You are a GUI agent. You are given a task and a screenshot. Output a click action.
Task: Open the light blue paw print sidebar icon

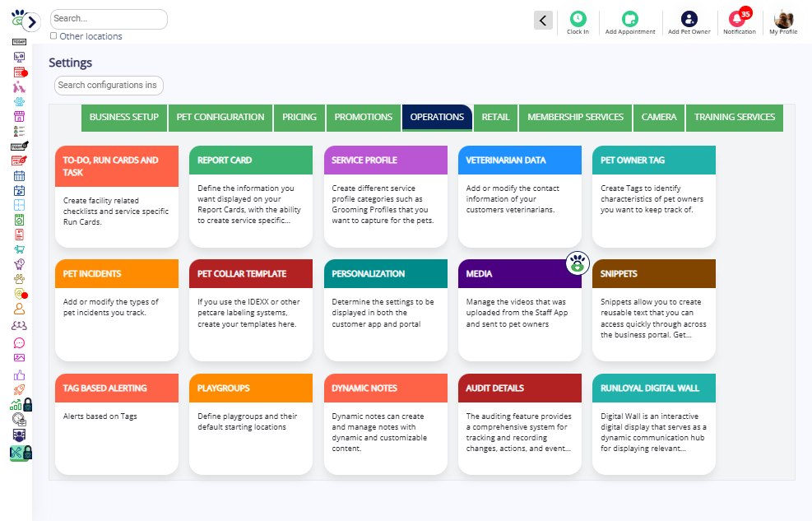19,101
